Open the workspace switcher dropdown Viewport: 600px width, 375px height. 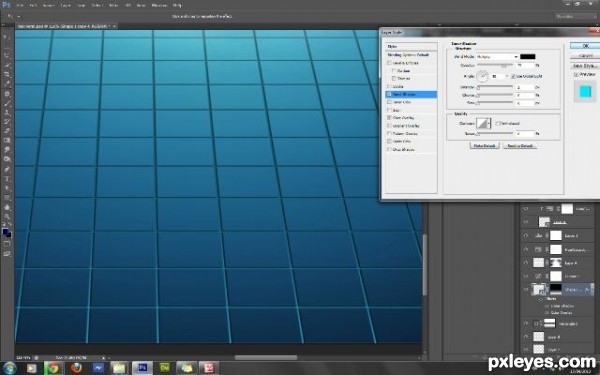click(575, 16)
